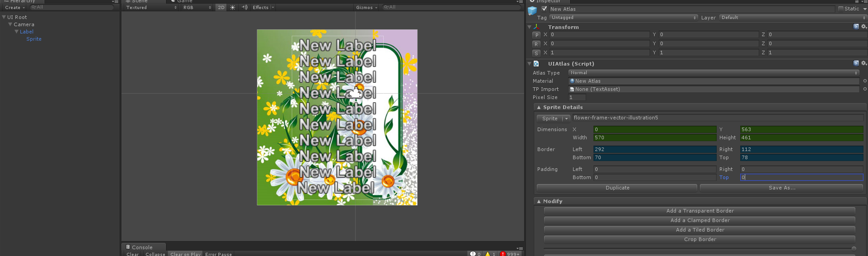The image size is (868, 256).
Task: Open the RGB render mode dropdown
Action: 197,8
